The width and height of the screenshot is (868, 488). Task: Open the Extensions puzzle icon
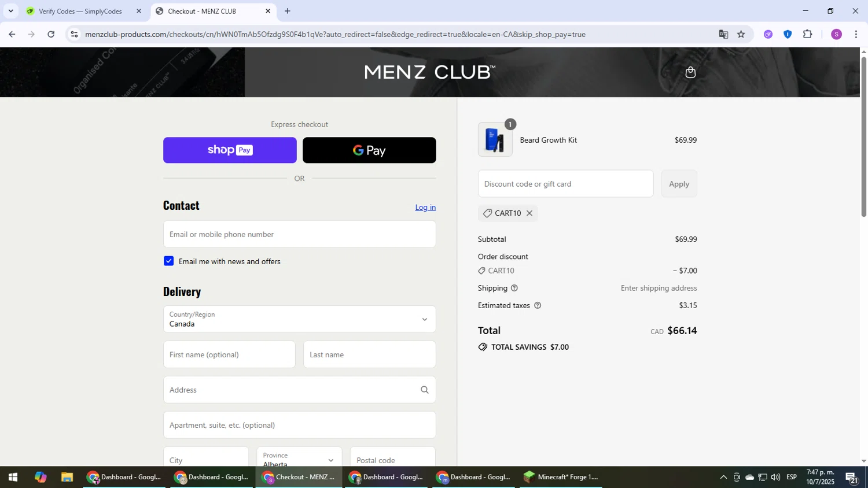tap(808, 34)
